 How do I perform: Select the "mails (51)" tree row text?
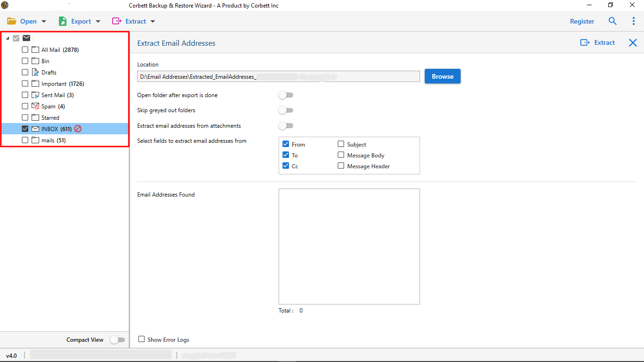54,140
